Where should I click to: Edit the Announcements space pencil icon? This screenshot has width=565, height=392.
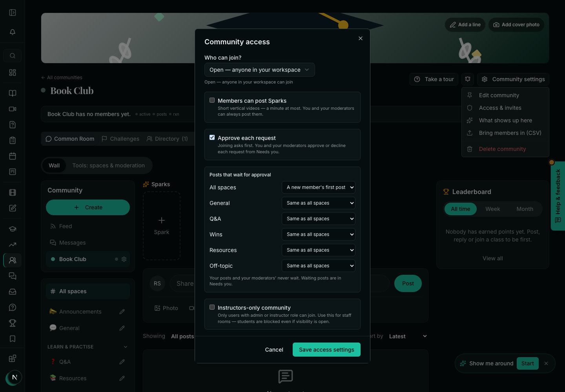[x=122, y=312]
